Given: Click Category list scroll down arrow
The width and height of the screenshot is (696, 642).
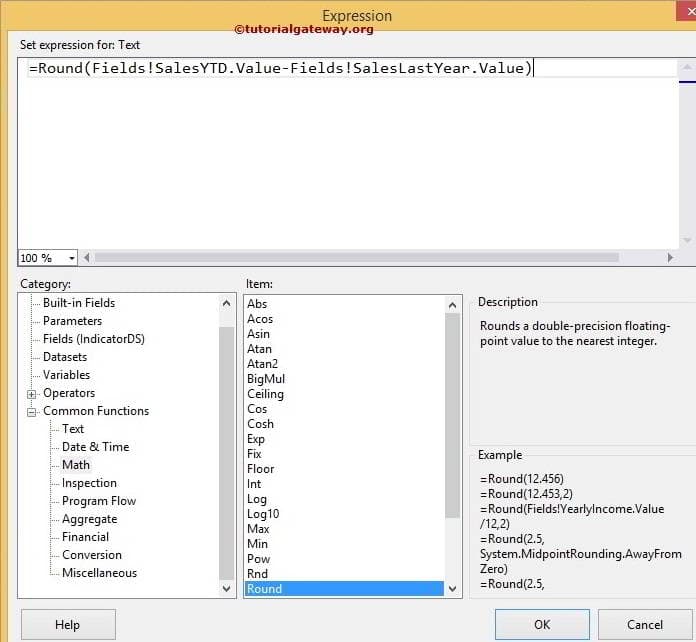Looking at the screenshot, I should (226, 589).
